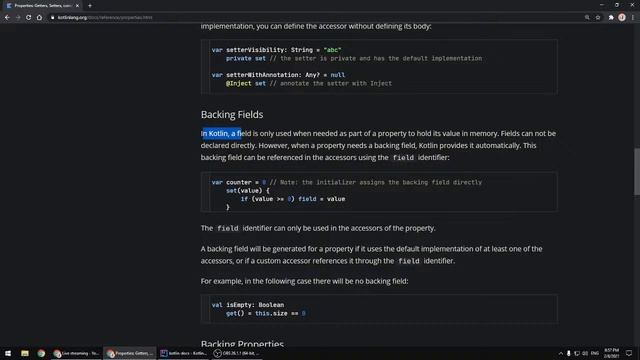
Task: Click 'val isEmpty: Boolean' code line
Action: click(248, 305)
